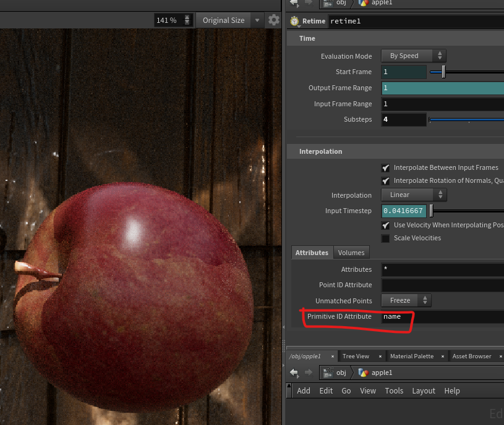Click the Output Frame Range field

443,88
